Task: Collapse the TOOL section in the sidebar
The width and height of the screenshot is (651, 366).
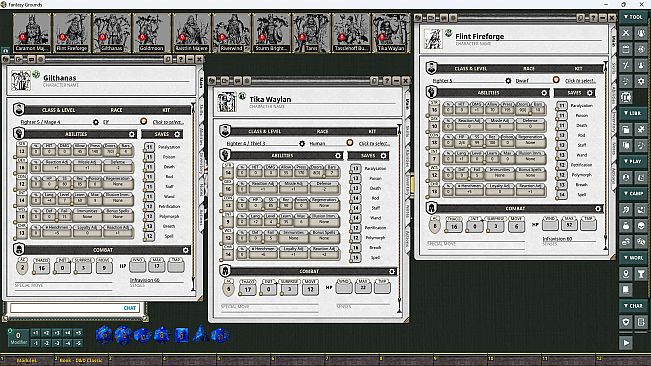Action: pyautogui.click(x=633, y=17)
